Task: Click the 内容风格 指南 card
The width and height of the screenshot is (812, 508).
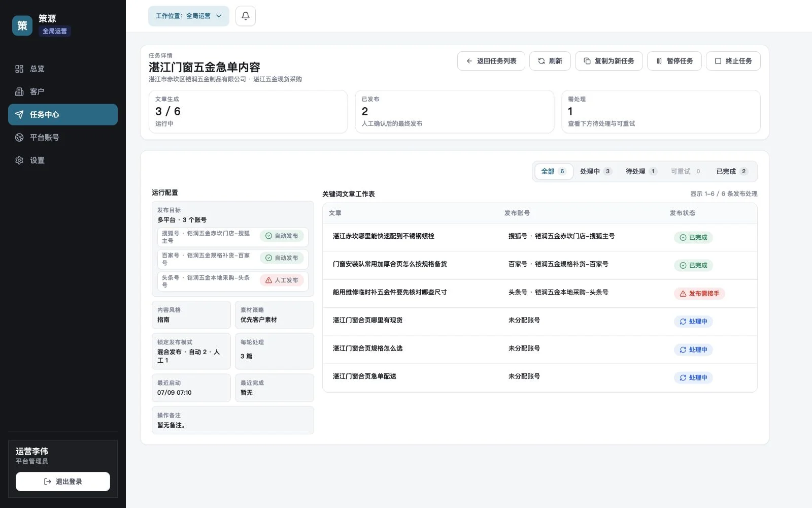Action: [191, 315]
